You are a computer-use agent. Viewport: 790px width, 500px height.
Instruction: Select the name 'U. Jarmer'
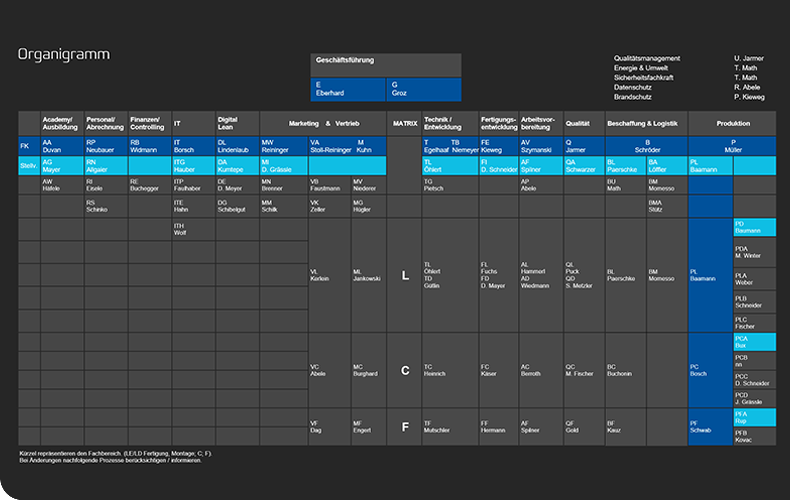point(749,58)
